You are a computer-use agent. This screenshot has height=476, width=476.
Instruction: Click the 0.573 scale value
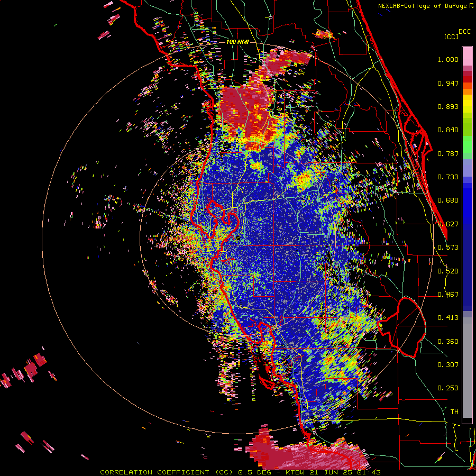448,248
